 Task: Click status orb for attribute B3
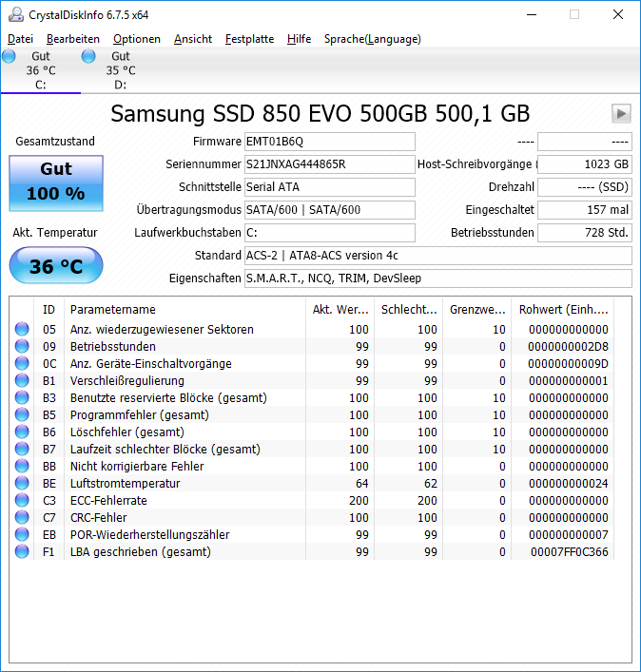[x=22, y=397]
